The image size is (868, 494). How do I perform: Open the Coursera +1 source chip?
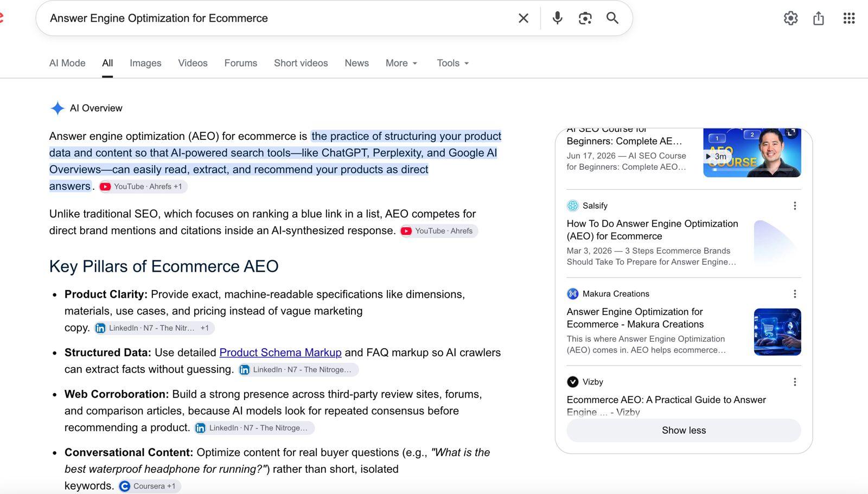pos(149,486)
